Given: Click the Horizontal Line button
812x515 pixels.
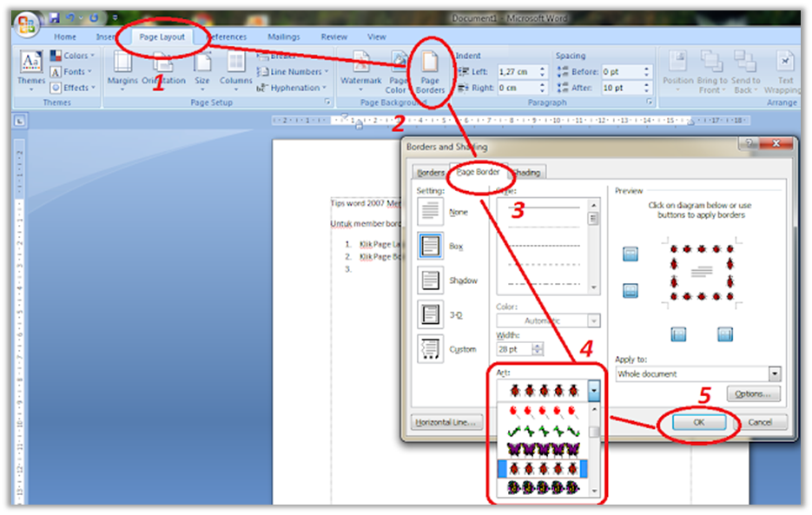Looking at the screenshot, I should pyautogui.click(x=446, y=422).
